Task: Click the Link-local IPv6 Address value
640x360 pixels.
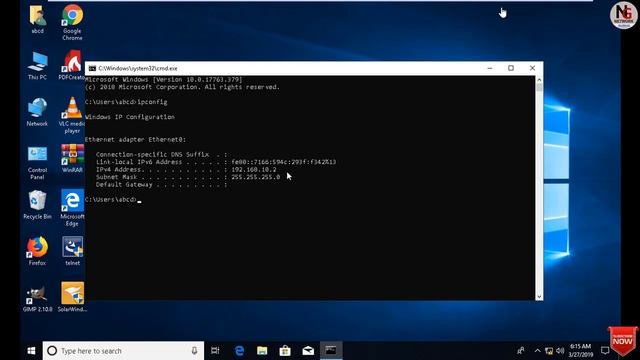Action: [x=284, y=162]
